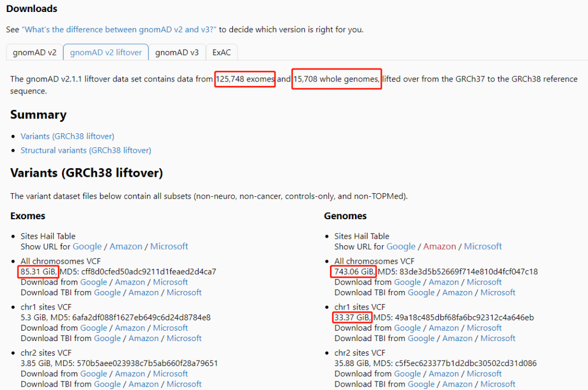588x390 pixels.
Task: Download Exomes chr2 TBI from Amazon
Action: [144, 385]
